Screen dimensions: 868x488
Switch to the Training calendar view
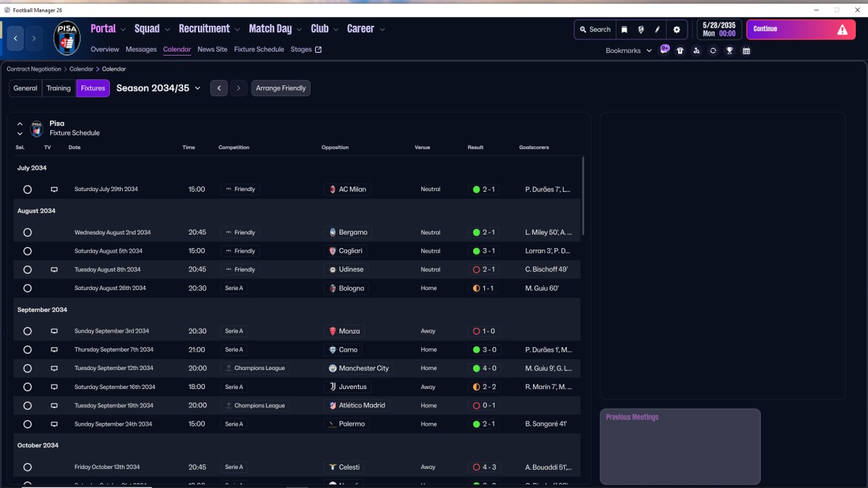(59, 88)
